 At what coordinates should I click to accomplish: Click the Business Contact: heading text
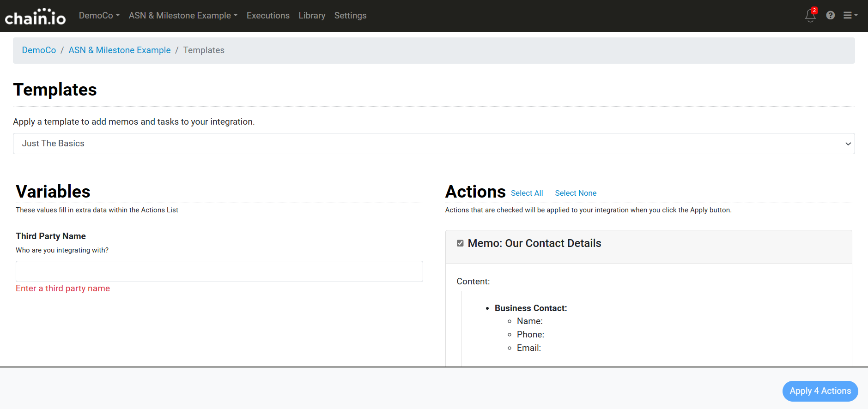531,308
